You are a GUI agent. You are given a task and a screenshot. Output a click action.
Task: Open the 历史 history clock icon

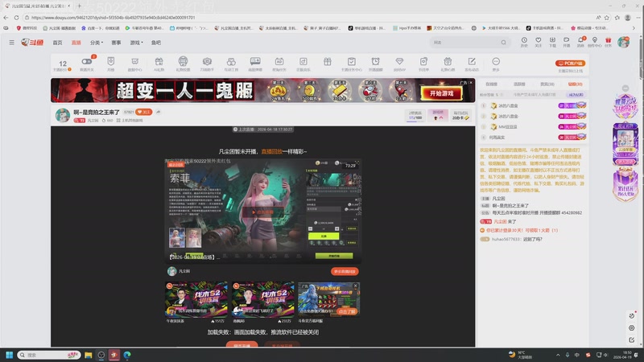point(524,40)
